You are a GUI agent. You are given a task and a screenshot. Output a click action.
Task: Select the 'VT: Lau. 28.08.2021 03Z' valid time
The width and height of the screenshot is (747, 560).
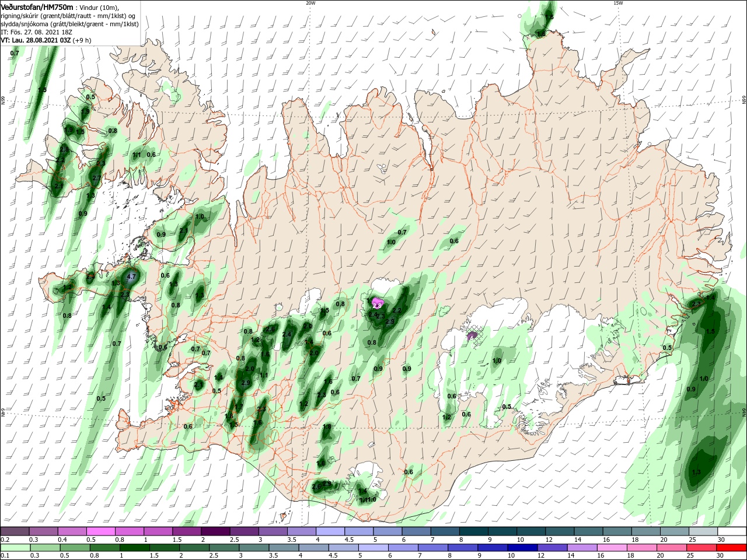[x=36, y=40]
